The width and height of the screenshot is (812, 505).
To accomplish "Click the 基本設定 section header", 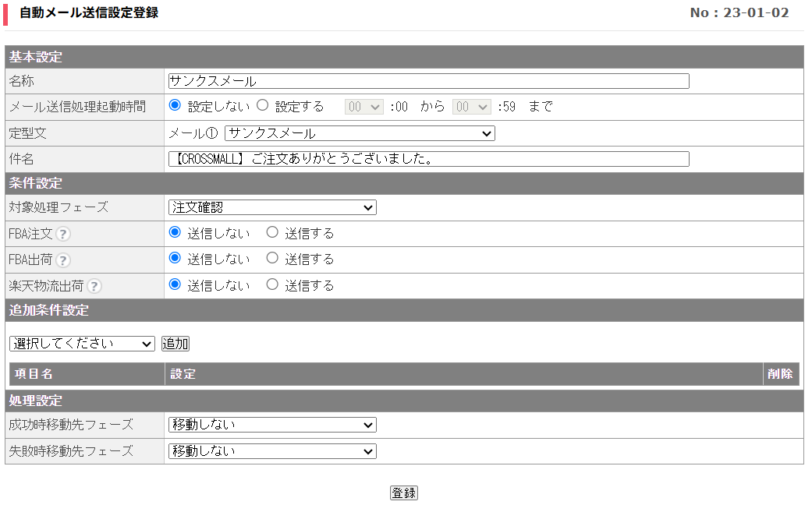I will tap(405, 57).
